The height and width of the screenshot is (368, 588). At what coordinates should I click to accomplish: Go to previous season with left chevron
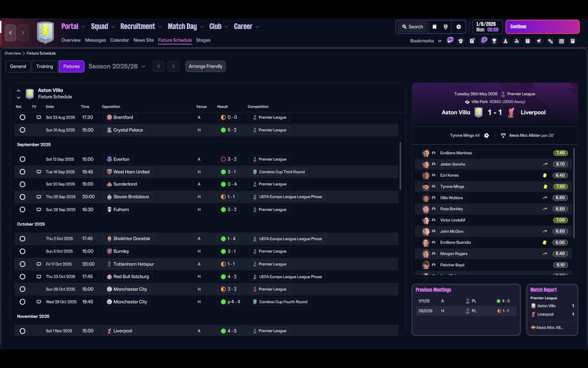point(158,66)
